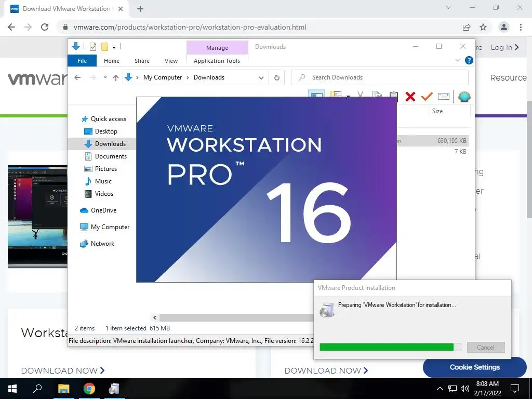Screen dimensions: 532x399
Task: Click the chevron between My Computer and Downloads
Action: coord(188,78)
